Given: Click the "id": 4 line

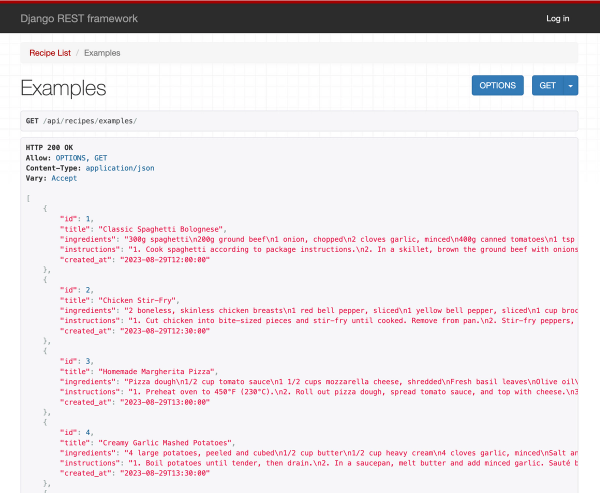Looking at the screenshot, I should click(x=77, y=432).
